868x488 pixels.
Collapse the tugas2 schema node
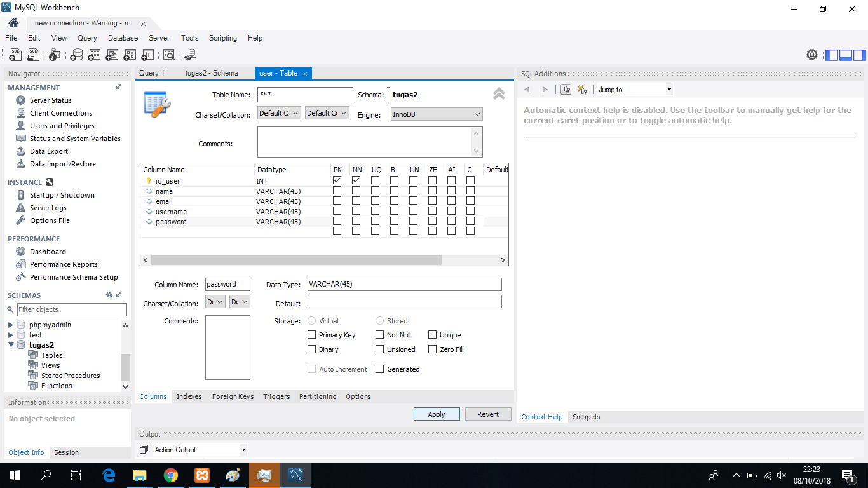click(x=10, y=345)
